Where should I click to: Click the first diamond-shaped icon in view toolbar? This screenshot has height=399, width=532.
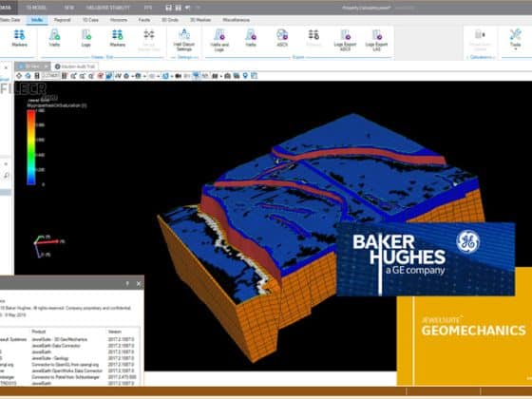pyautogui.click(x=19, y=76)
